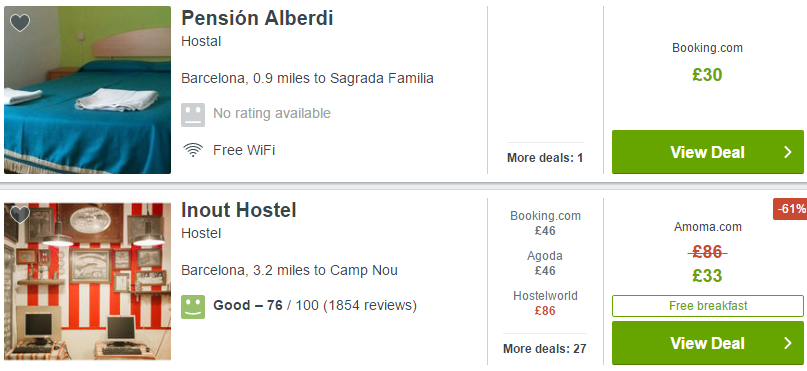Click the green smiley rating icon
The height and width of the screenshot is (371, 807).
coord(193,307)
